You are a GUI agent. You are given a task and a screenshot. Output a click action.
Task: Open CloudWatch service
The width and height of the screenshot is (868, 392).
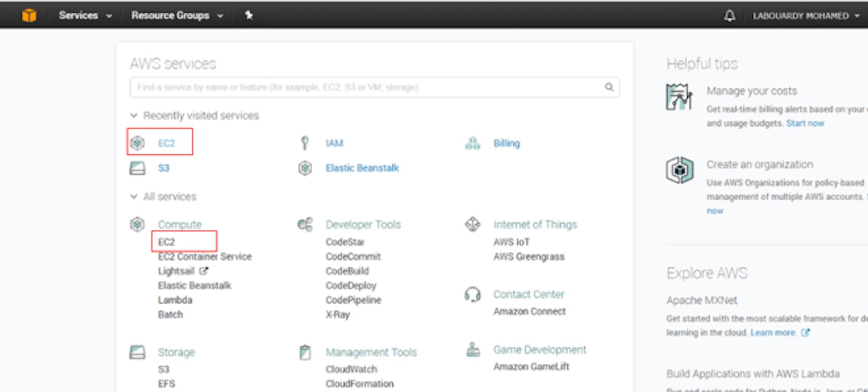(351, 369)
